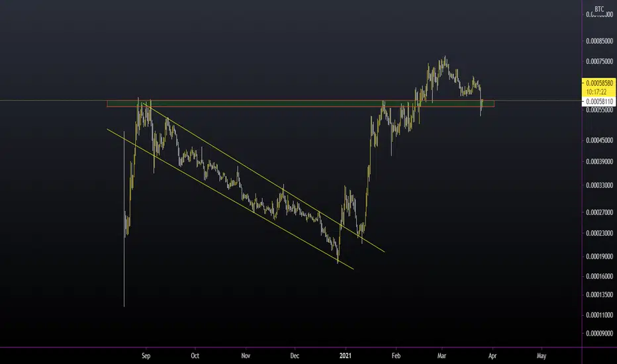
Task: Click the 0.00009000 price axis label
Action: point(599,334)
